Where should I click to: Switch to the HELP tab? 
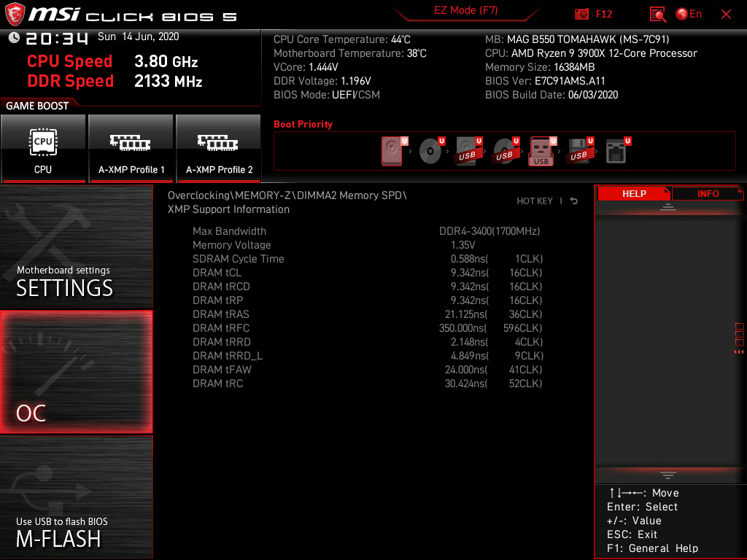634,193
